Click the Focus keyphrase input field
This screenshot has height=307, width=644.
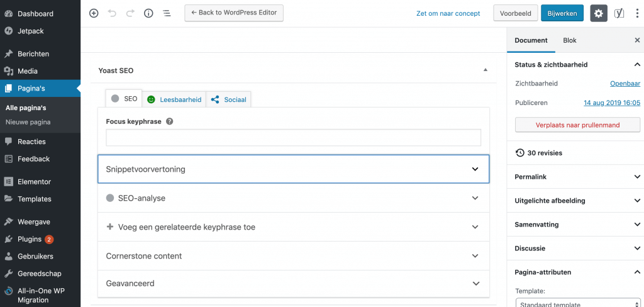(x=293, y=138)
